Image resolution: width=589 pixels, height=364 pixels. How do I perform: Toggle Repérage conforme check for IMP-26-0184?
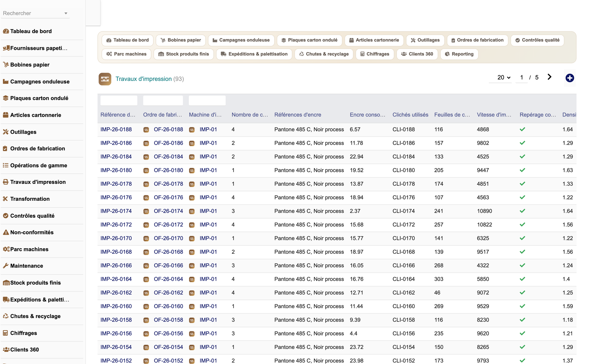click(x=522, y=157)
